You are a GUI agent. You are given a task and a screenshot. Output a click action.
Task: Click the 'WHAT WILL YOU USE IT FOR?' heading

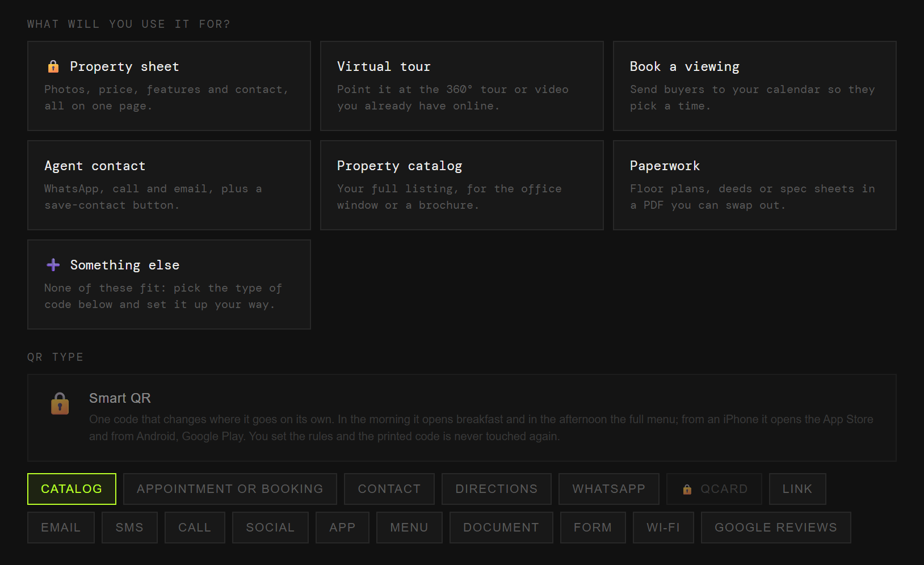pyautogui.click(x=129, y=24)
